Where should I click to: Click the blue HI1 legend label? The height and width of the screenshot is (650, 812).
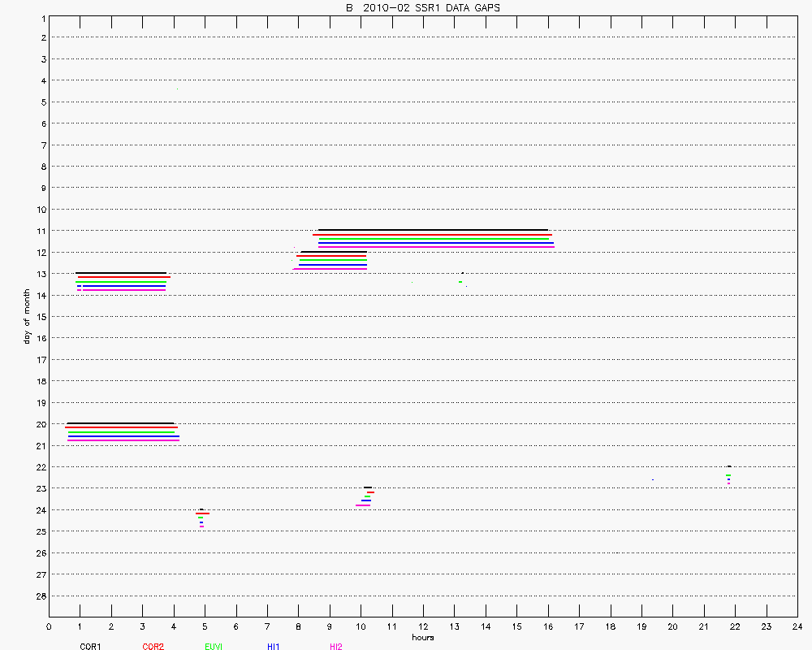[273, 646]
